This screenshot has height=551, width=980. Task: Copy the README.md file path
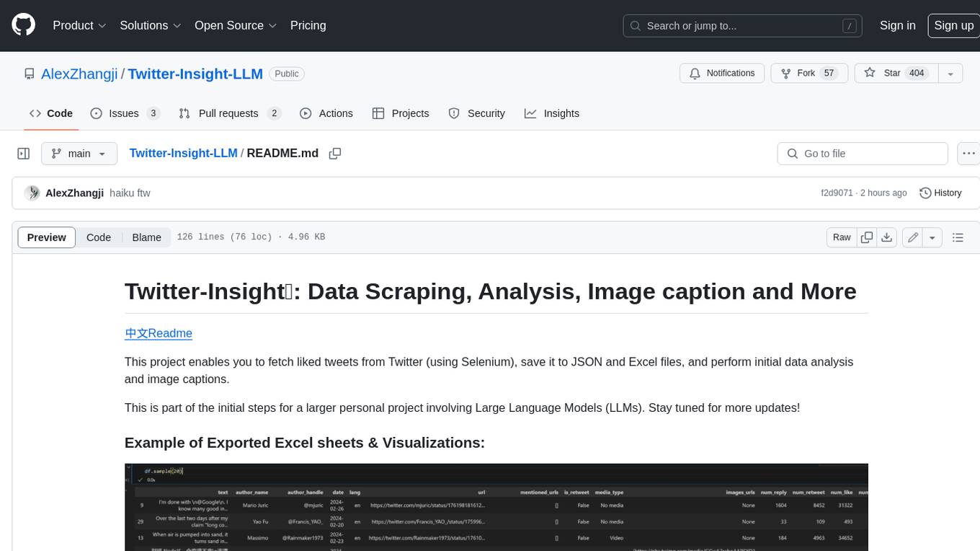click(x=334, y=154)
